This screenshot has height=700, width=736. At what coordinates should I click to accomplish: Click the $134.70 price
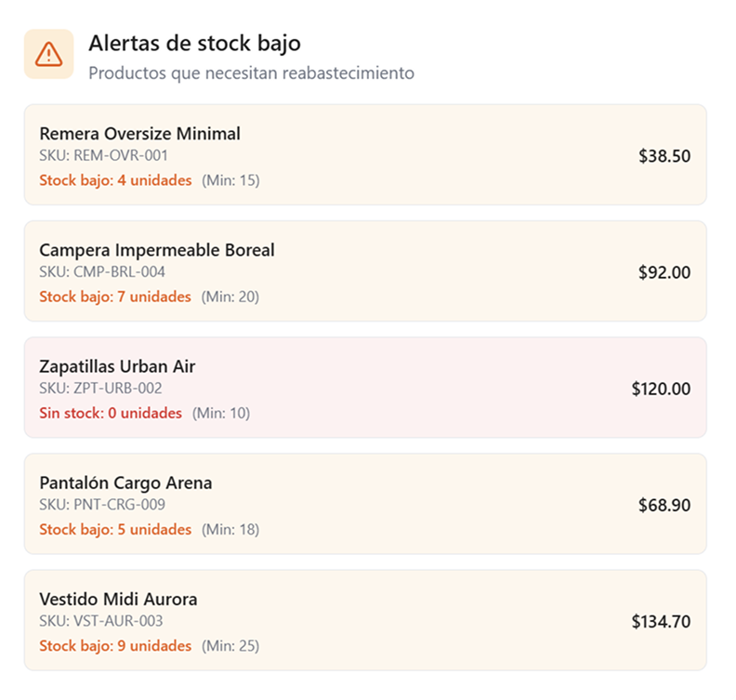[661, 622]
